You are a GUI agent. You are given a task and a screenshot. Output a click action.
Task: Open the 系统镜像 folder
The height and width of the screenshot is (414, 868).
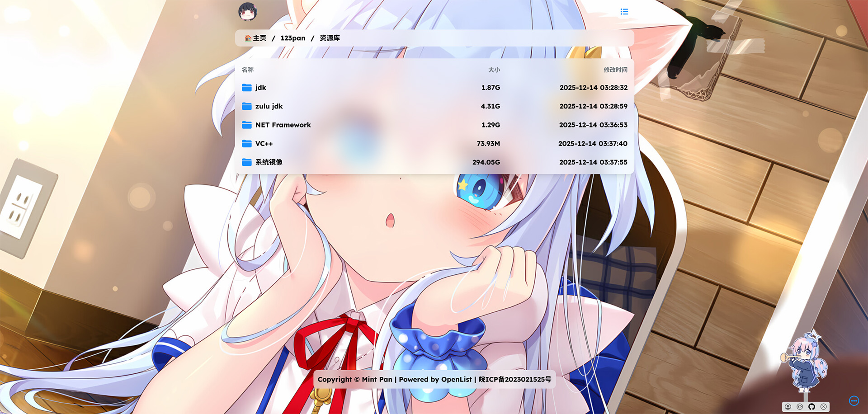point(269,162)
